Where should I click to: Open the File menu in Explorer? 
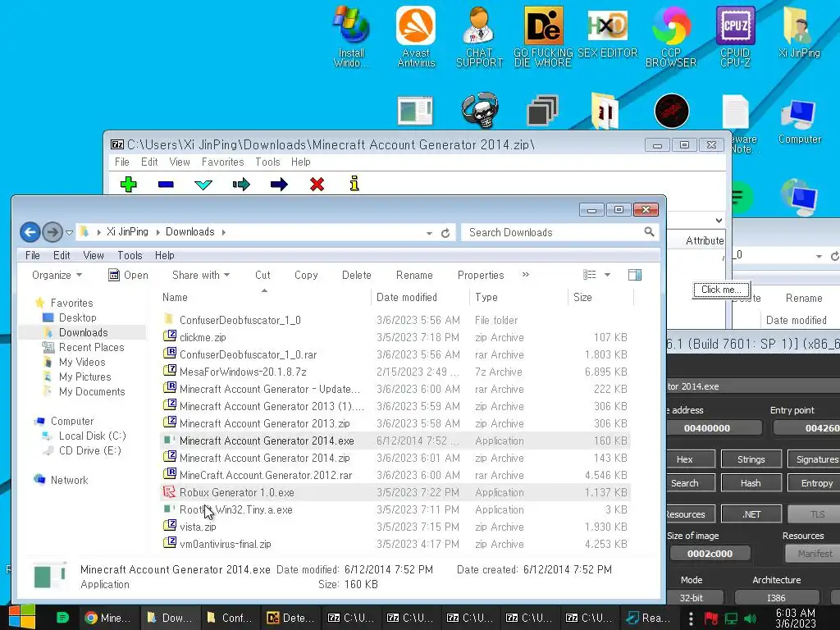click(x=33, y=256)
